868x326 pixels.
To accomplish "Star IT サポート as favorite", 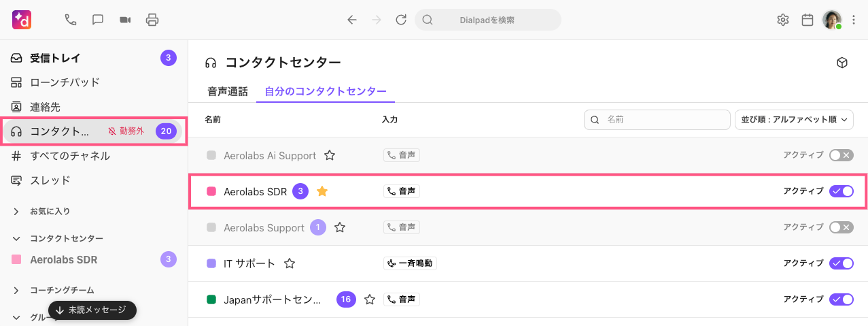I will [290, 263].
